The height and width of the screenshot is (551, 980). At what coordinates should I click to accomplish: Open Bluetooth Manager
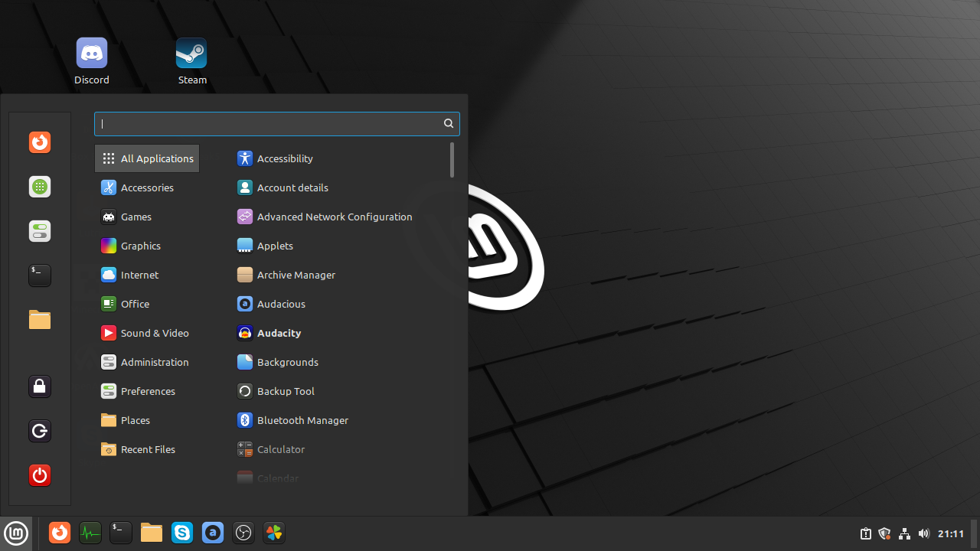click(339, 420)
